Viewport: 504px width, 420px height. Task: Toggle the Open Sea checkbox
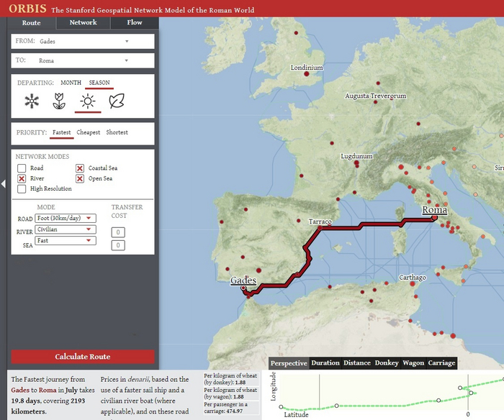coord(80,178)
